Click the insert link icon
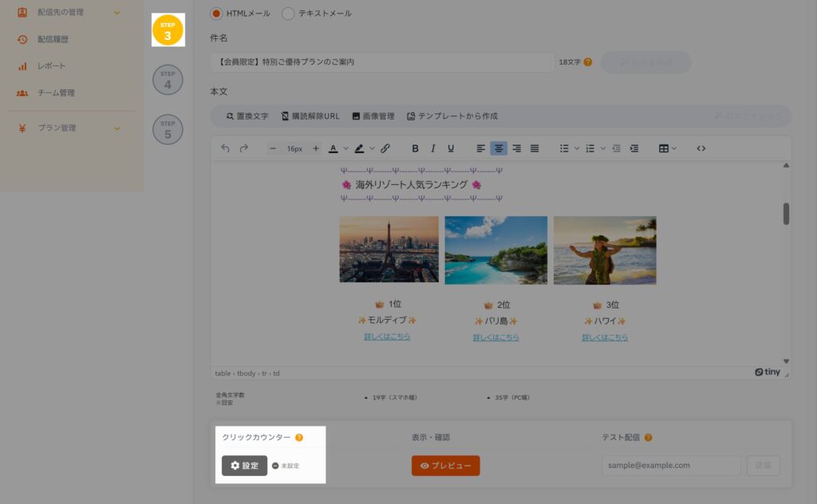 (385, 148)
